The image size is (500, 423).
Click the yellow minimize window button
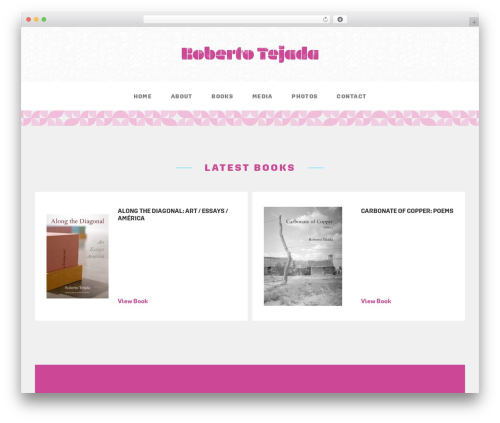point(36,20)
